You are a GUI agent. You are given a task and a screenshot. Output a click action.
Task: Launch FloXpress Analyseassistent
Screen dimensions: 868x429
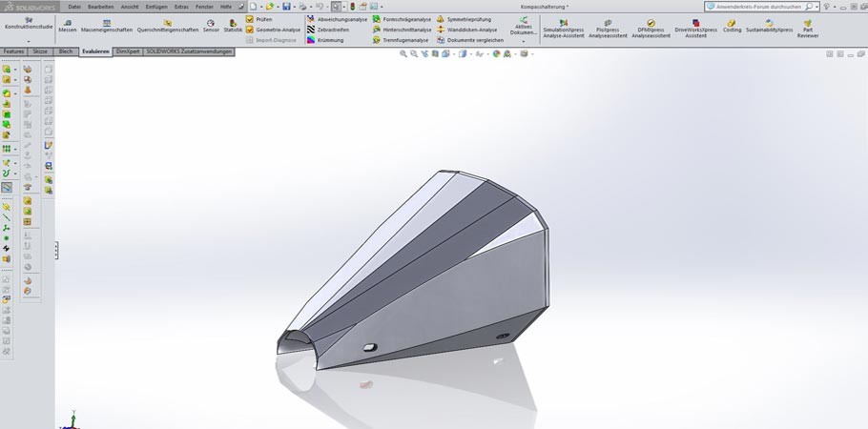pyautogui.click(x=608, y=29)
